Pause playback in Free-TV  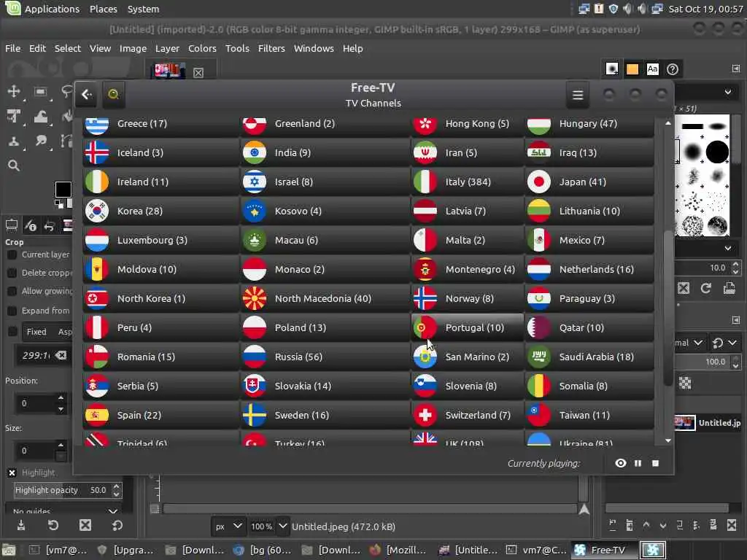pyautogui.click(x=638, y=463)
